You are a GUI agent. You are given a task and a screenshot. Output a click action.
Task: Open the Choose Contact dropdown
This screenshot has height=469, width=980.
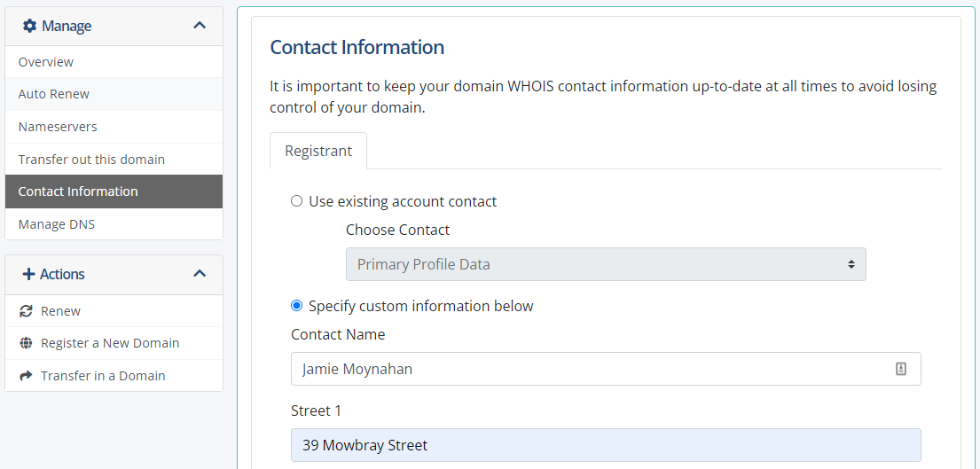click(606, 264)
